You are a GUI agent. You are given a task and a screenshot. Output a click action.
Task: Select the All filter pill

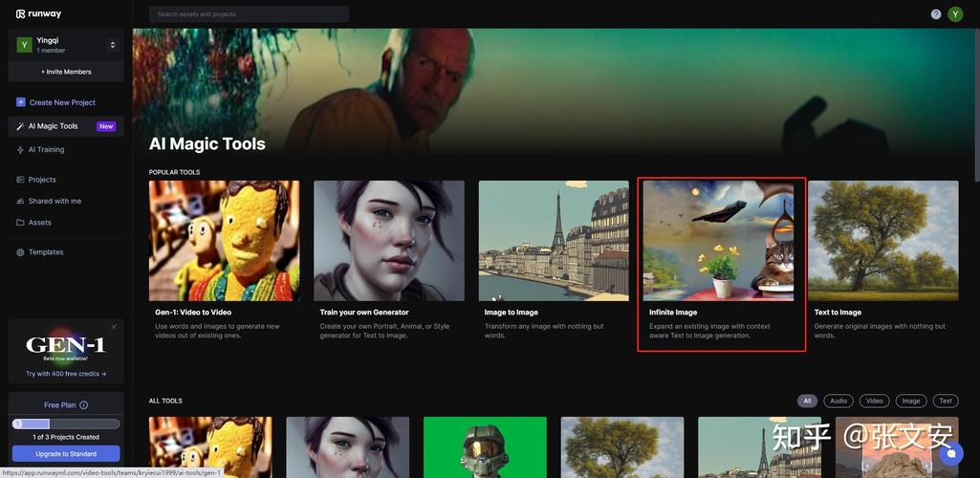click(x=807, y=401)
